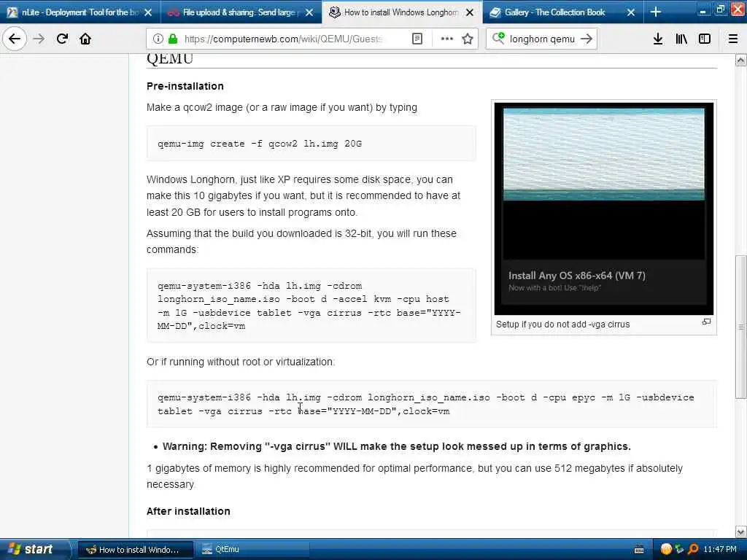Open a new browser tab

(656, 12)
